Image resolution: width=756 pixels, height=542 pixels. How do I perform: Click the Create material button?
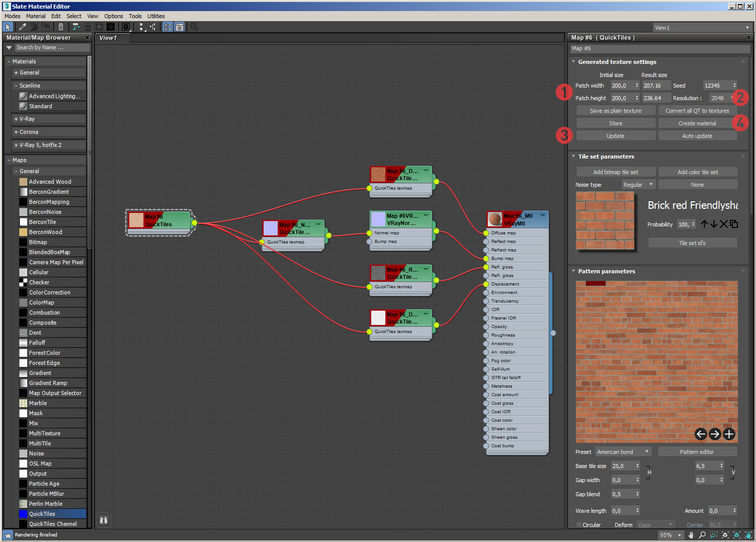coord(697,123)
